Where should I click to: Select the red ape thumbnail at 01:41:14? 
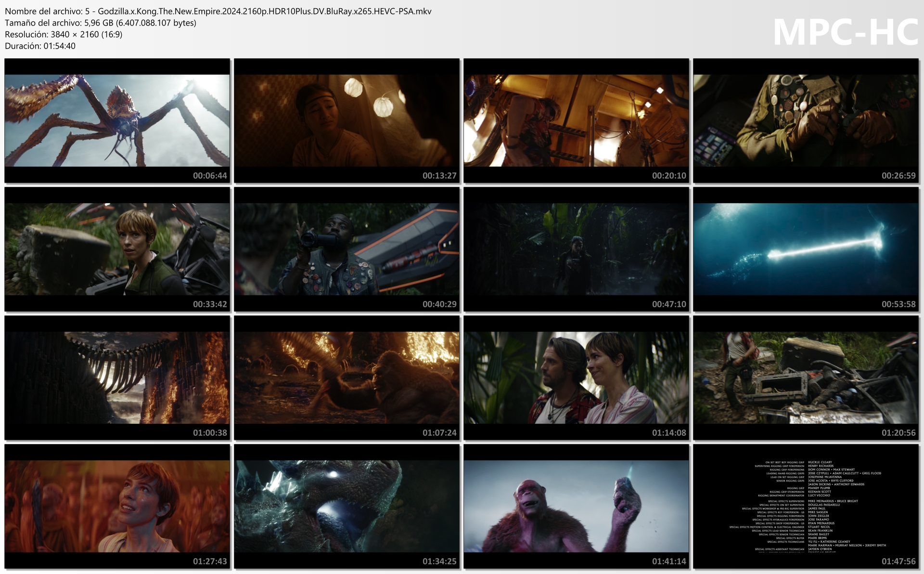(x=577, y=506)
